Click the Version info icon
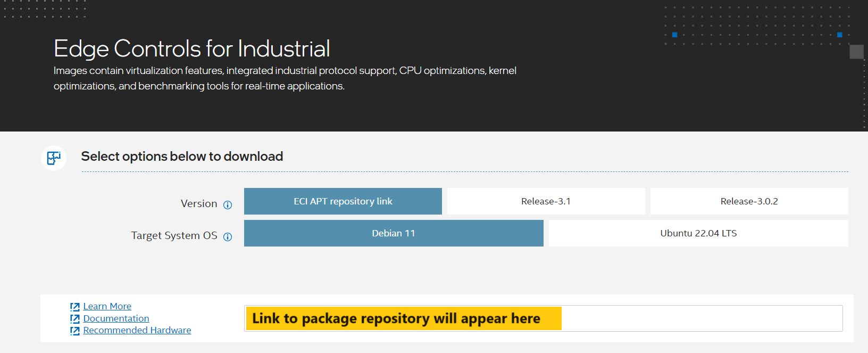 [x=228, y=205]
